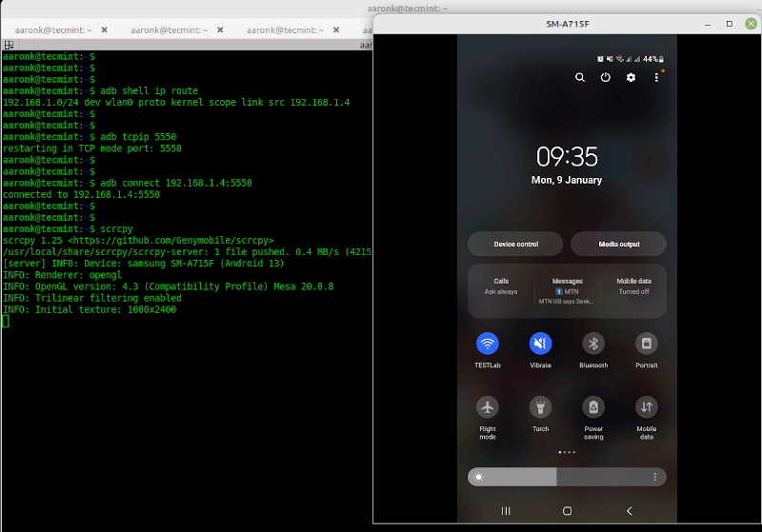
Task: Click the 'adb tcpip 5550' command line
Action: click(138, 137)
